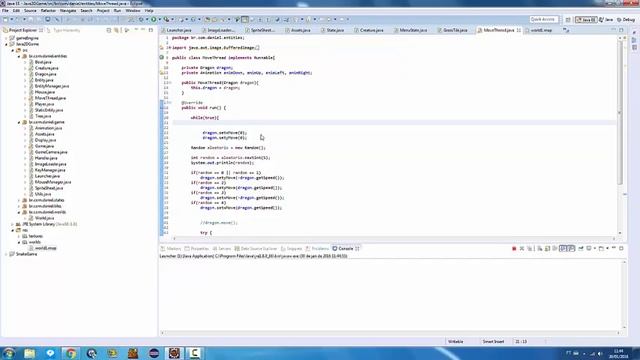
Task: Switch to world1.map editor tab
Action: click(540, 30)
